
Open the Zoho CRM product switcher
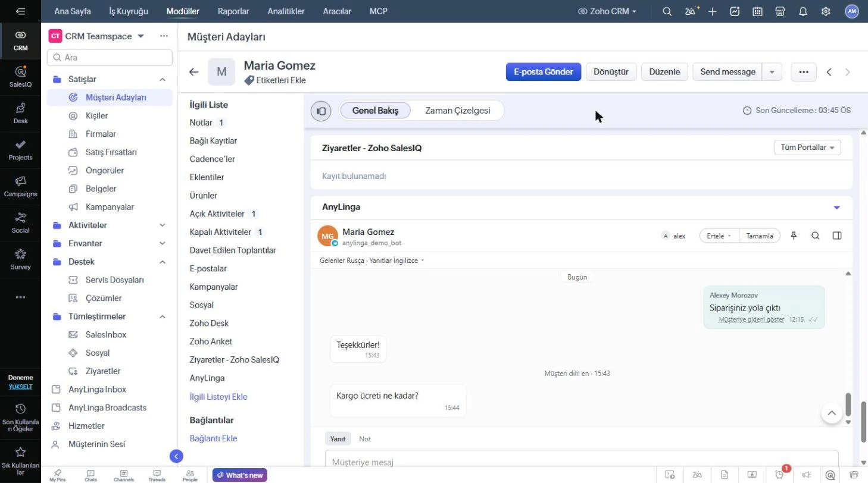(607, 11)
